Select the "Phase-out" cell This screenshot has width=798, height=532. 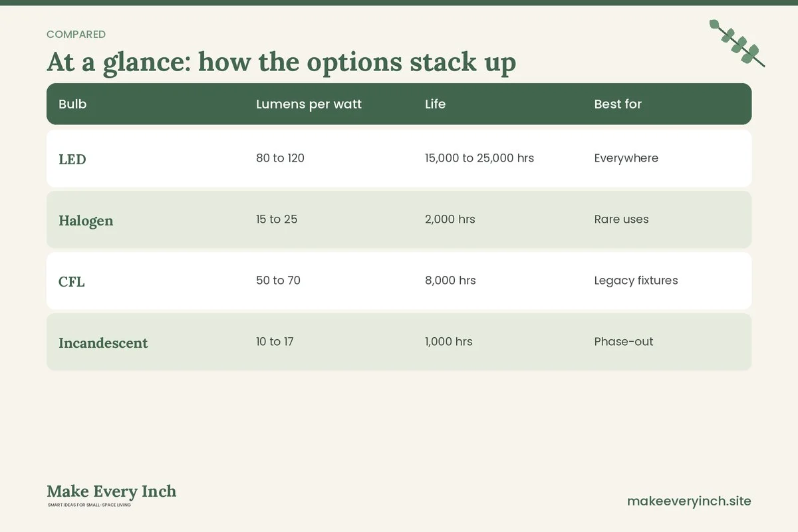624,342
